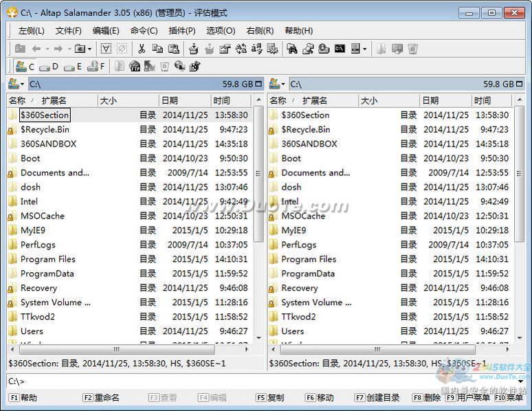Select drive C in the drive bar
The width and height of the screenshot is (532, 411).
click(25, 67)
